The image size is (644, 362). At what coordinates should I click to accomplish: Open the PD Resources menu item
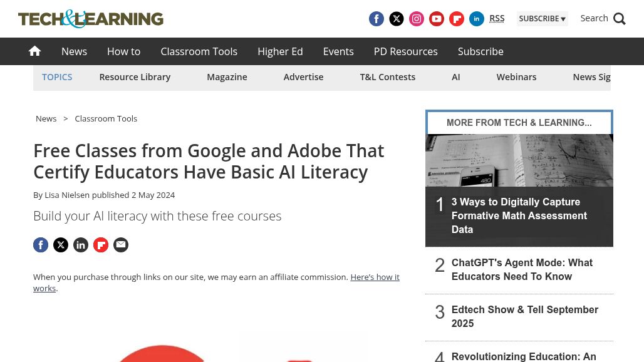click(x=406, y=51)
